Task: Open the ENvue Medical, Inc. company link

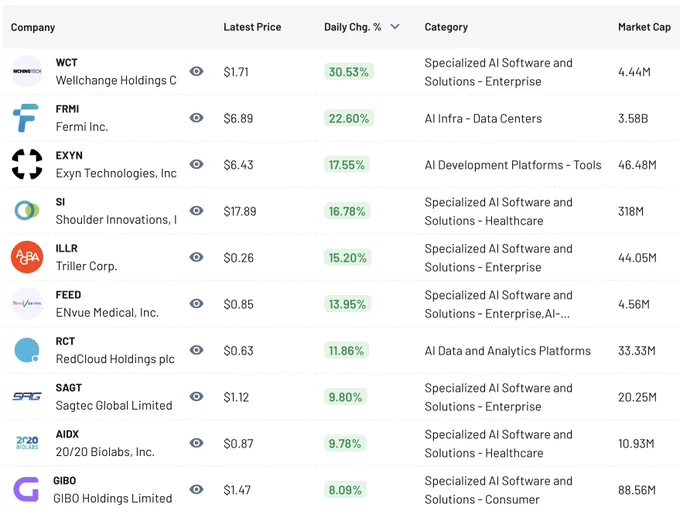Action: click(x=107, y=312)
